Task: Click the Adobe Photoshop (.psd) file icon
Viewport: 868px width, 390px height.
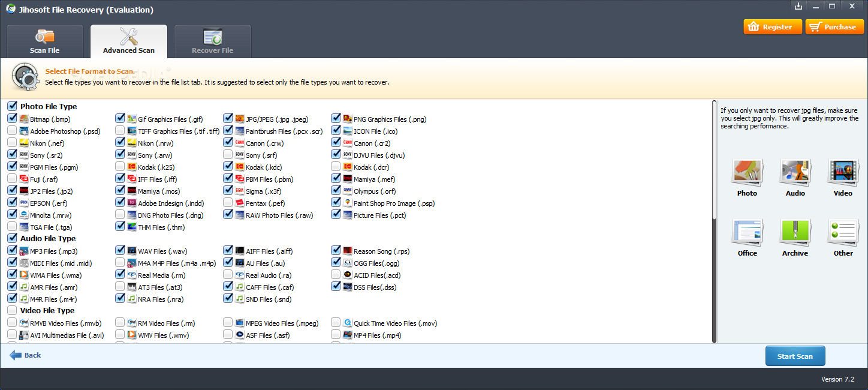Action: (24, 131)
